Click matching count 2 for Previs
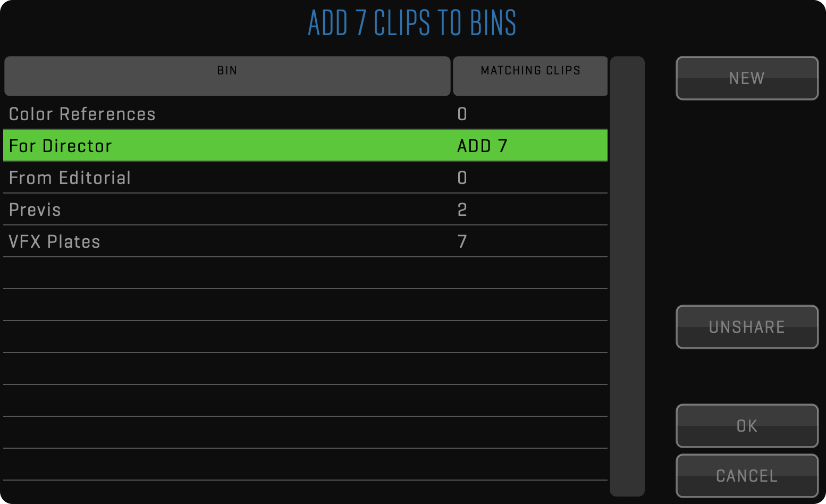Image resolution: width=826 pixels, height=504 pixels. [462, 210]
